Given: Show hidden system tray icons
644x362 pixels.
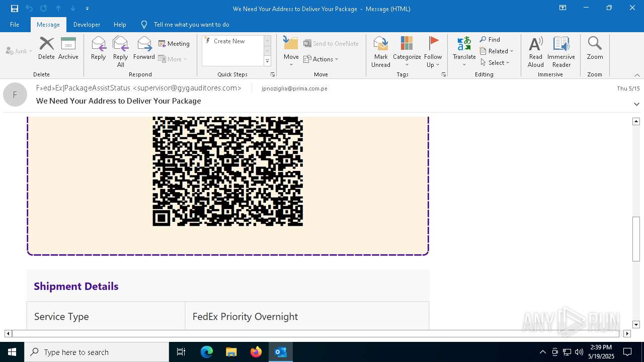Looking at the screenshot, I should (542, 352).
